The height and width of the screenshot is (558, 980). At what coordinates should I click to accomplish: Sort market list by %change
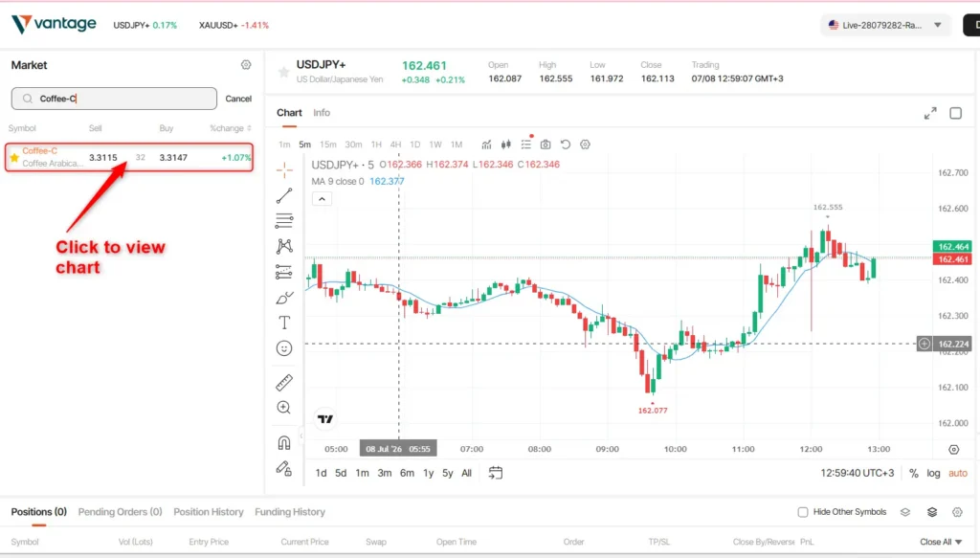[231, 128]
